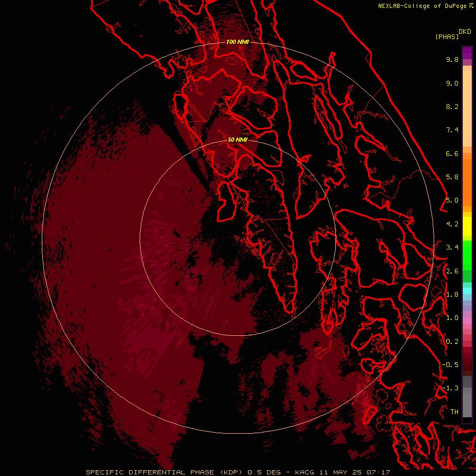The image size is (476, 476).
Task: Click the 8.2 value on the color scale
Action: tap(452, 106)
